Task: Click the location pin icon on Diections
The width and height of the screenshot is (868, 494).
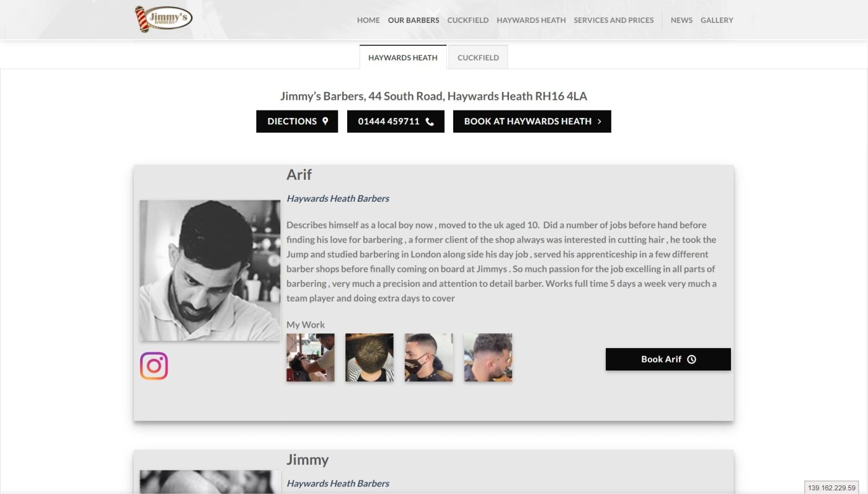Action: 325,122
